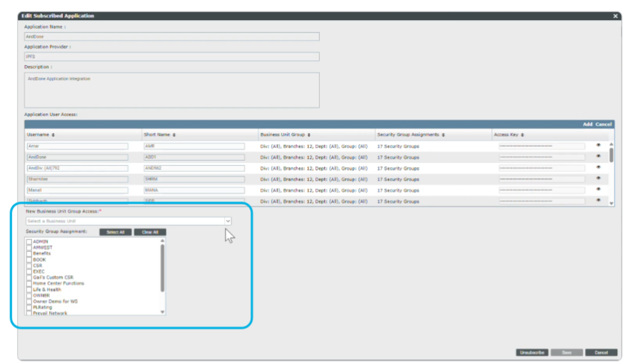Tick Home Center Functions checkbox

coord(29,284)
